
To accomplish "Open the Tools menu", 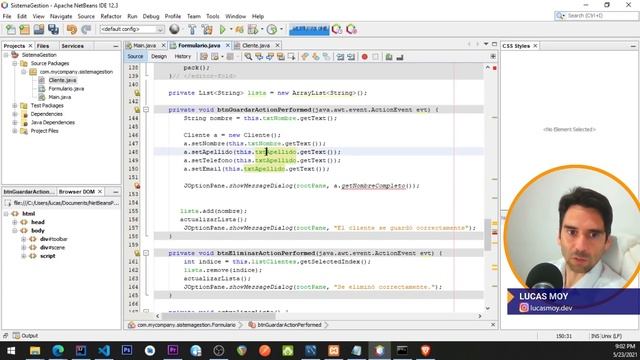I will [x=212, y=16].
